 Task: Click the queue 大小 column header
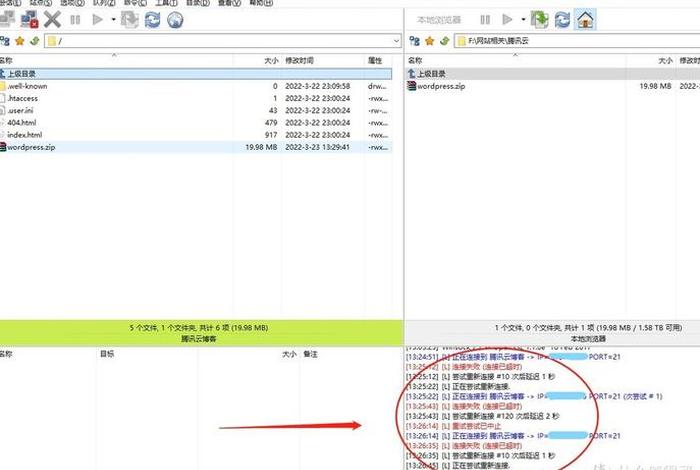pos(289,354)
